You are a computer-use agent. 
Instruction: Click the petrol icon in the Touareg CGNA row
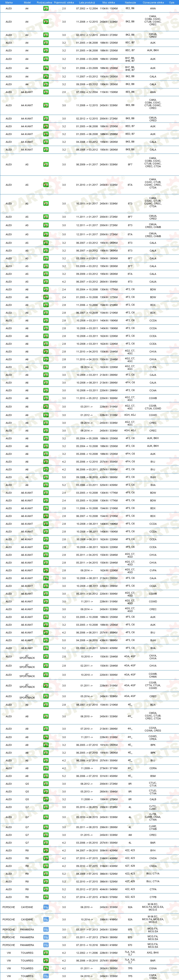pyautogui.click(x=46, y=969)
